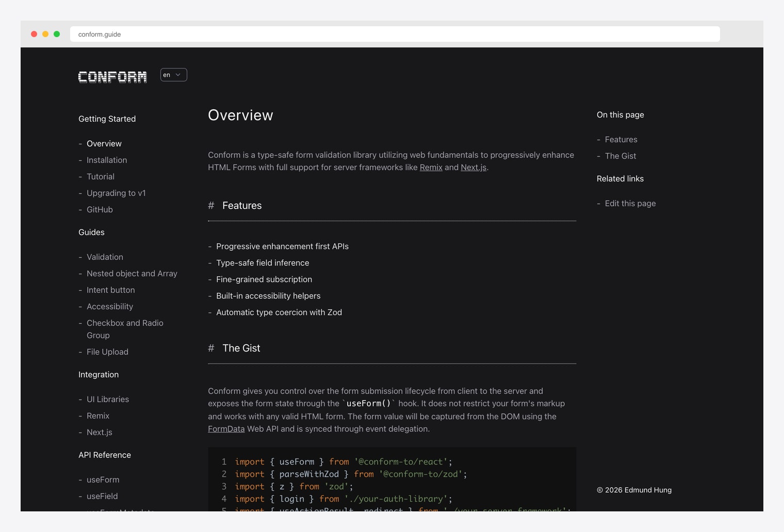The width and height of the screenshot is (784, 532).
Task: Click the '© 2026 Edmund Hung' footer text
Action: 634,490
